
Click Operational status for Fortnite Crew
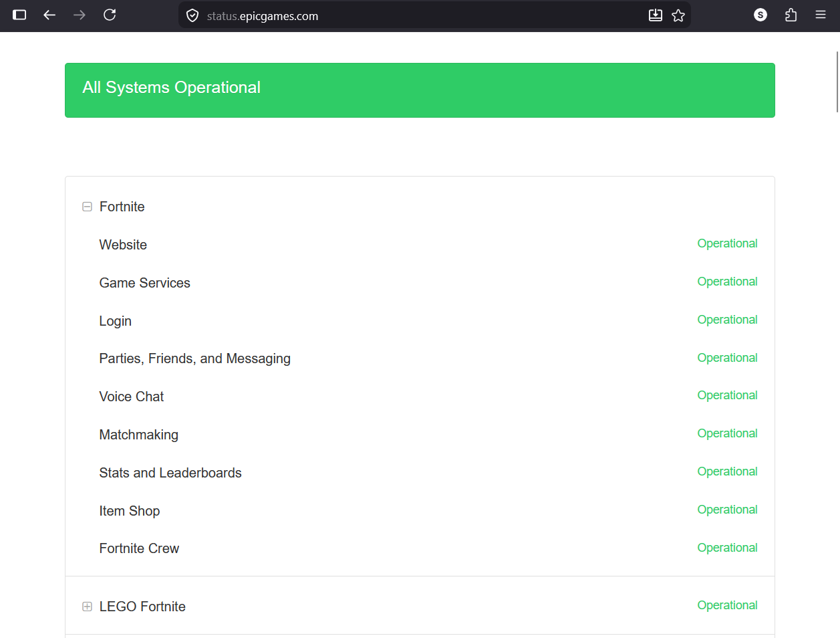[x=727, y=548]
